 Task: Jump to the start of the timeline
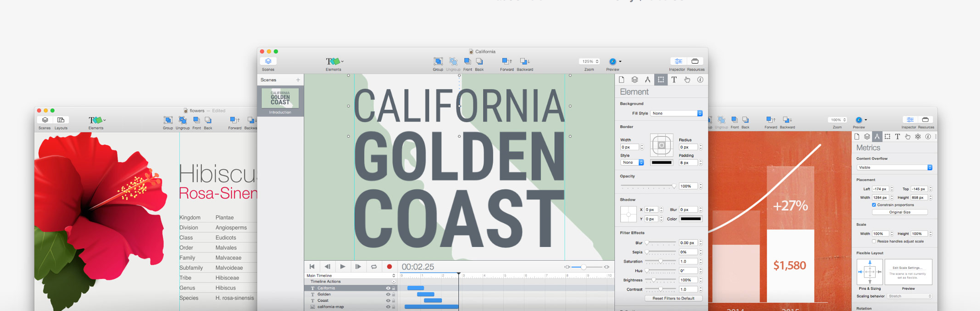[312, 267]
